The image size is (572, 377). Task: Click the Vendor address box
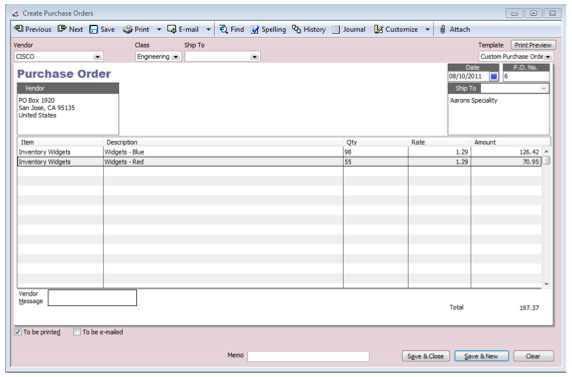68,114
